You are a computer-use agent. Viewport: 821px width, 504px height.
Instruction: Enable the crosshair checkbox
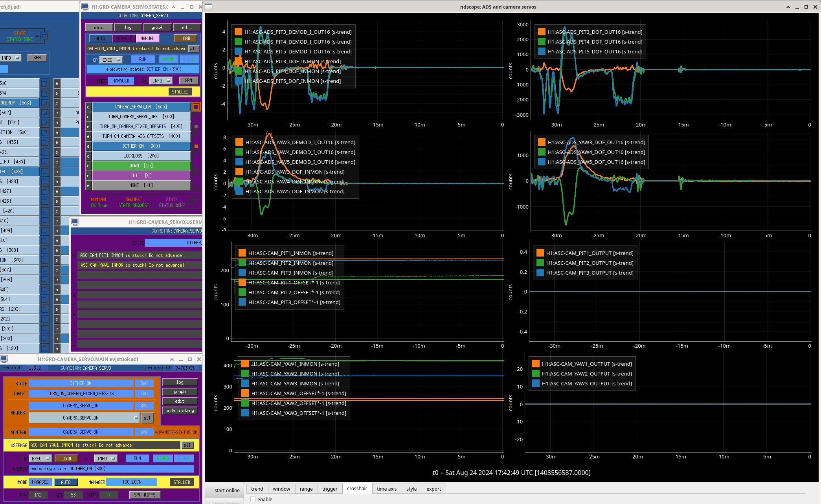pos(253,499)
